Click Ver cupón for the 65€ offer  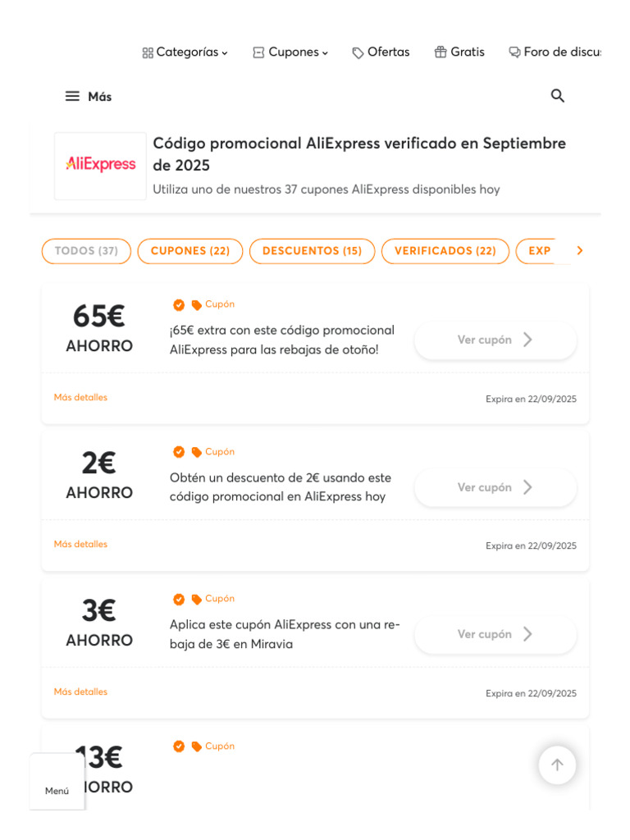495,340
